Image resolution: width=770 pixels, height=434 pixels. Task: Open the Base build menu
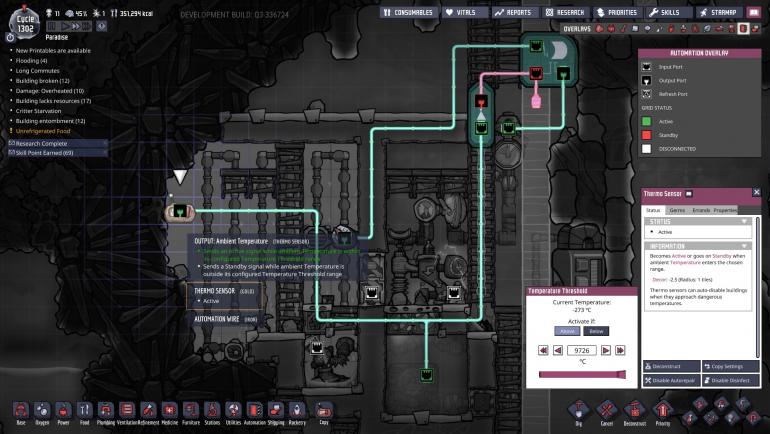(21, 413)
